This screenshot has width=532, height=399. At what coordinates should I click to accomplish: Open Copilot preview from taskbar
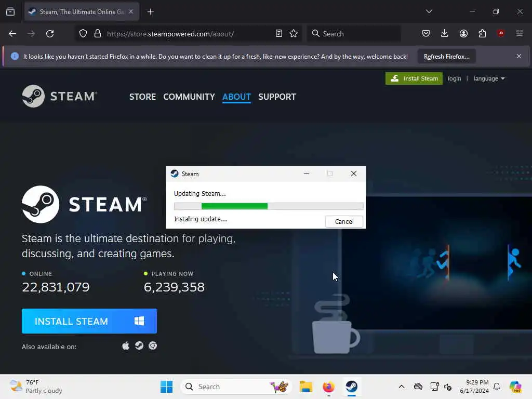[515, 387]
